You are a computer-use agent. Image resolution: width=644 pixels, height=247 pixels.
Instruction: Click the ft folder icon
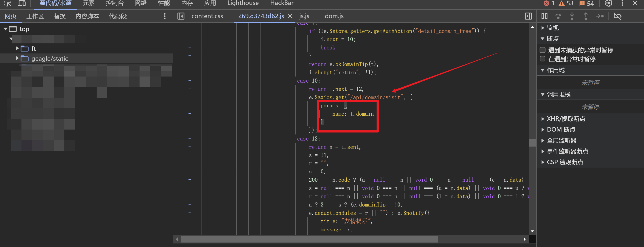coord(24,49)
